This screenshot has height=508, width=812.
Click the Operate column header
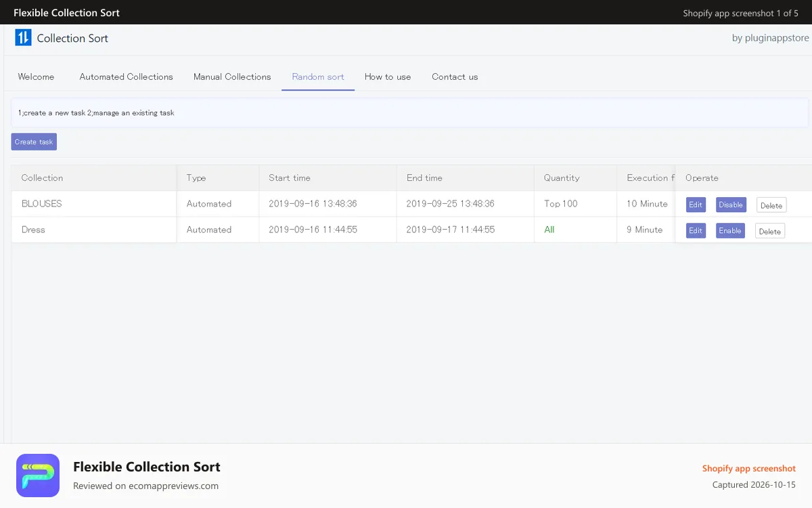click(x=744, y=177)
